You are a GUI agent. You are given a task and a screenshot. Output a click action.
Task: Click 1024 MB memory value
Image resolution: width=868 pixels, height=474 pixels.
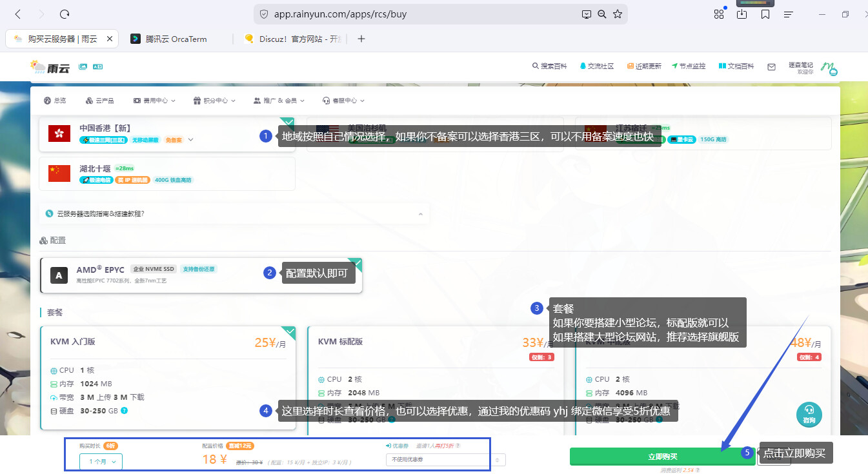(96, 384)
